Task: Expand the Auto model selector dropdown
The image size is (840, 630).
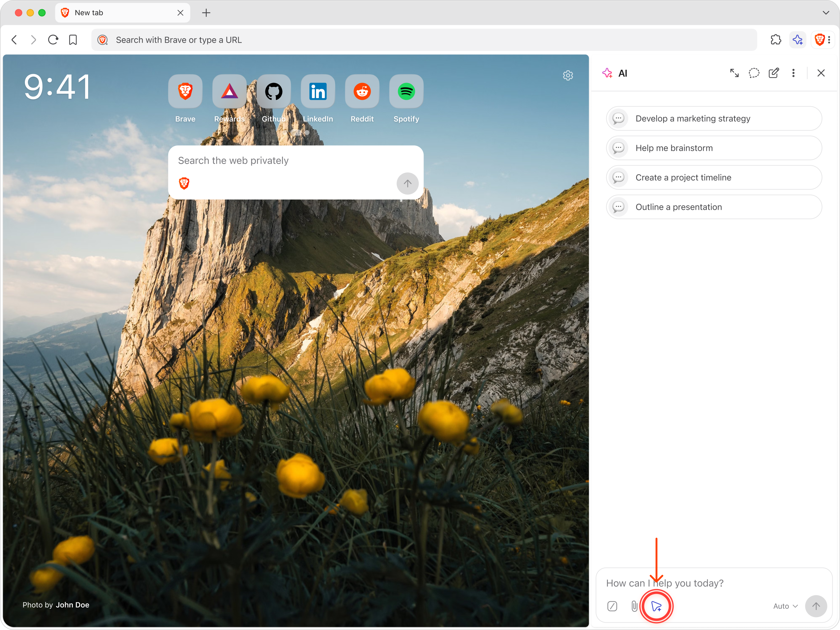Action: coord(785,606)
